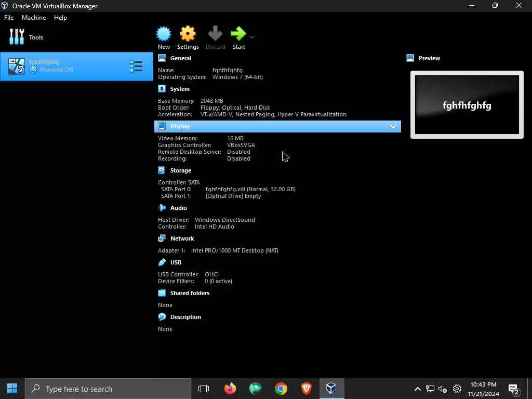Launch Google Chrome from the taskbar
532x399 pixels.
(281, 389)
